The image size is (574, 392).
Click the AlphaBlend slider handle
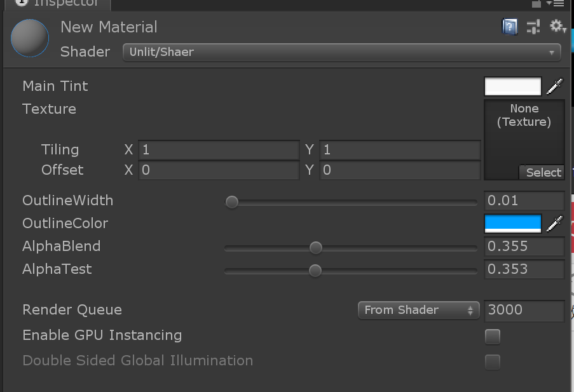(315, 247)
